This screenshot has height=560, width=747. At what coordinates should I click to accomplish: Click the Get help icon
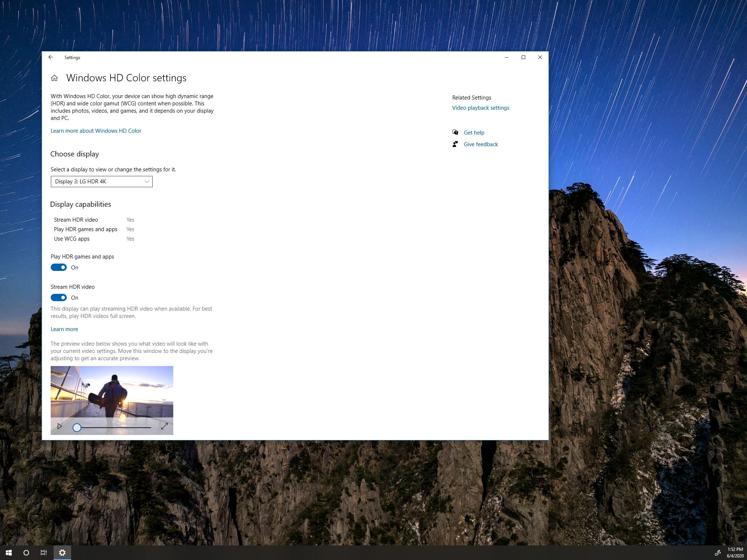(x=455, y=132)
